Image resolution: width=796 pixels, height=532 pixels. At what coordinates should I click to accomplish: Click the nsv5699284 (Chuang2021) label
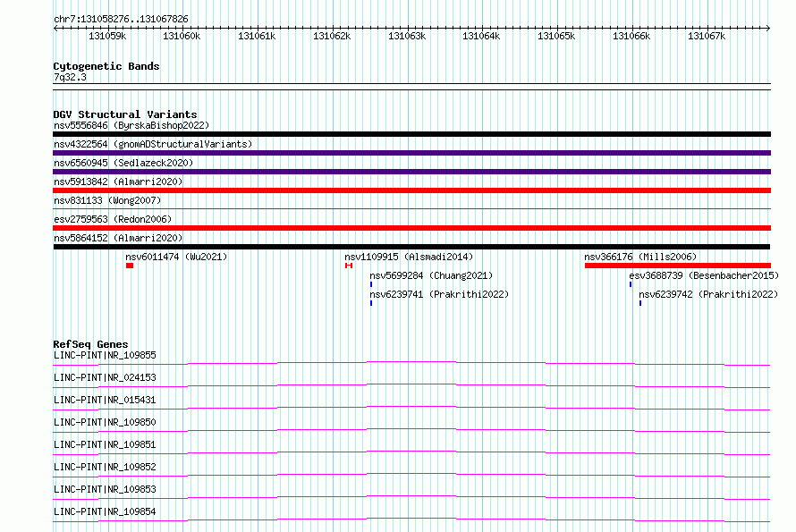(431, 275)
